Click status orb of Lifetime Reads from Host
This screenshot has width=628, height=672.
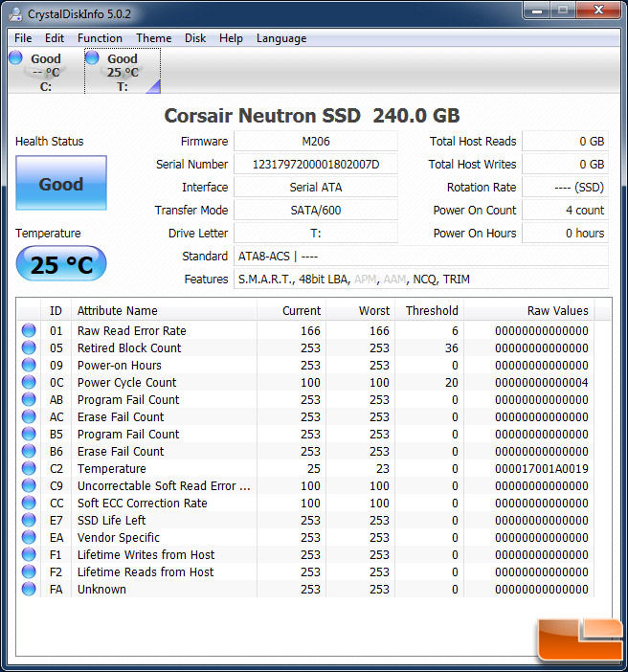click(x=29, y=571)
